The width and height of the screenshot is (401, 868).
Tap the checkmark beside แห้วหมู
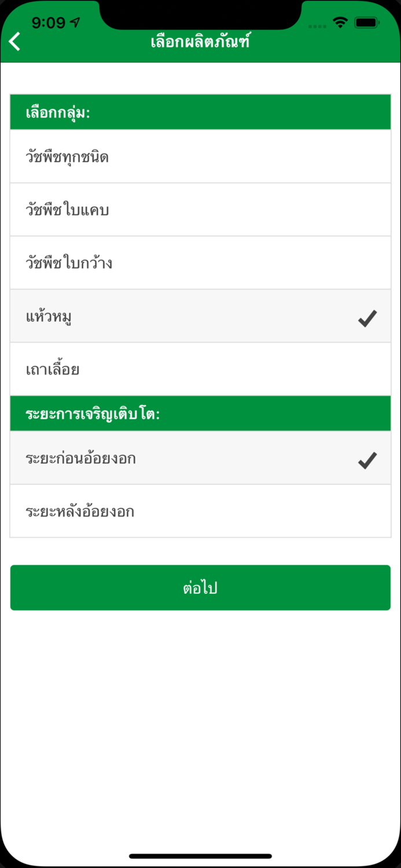click(366, 317)
